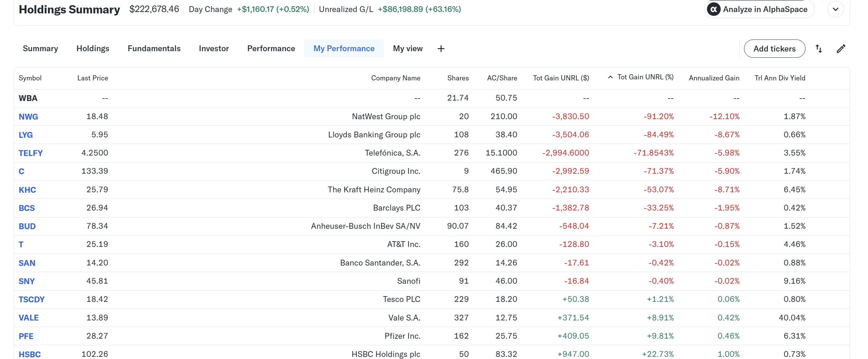The width and height of the screenshot is (868, 359).
Task: Click Analyze in AlphaSpace button
Action: click(x=759, y=9)
